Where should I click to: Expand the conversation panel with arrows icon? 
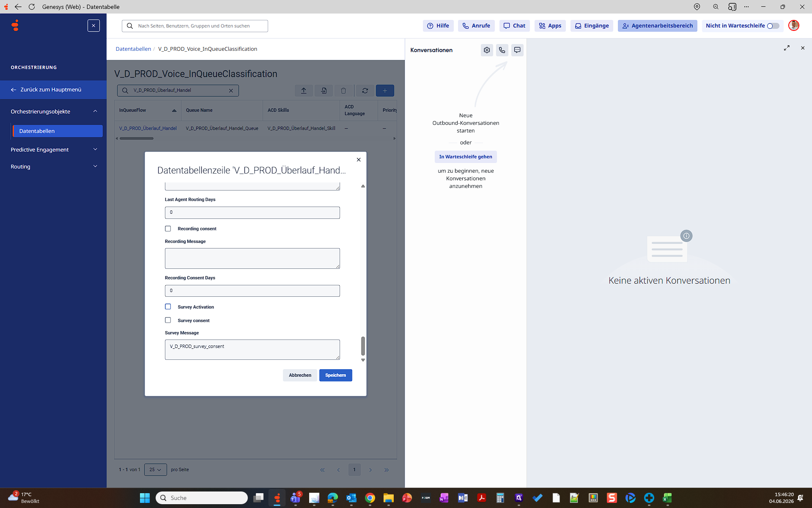click(x=787, y=48)
